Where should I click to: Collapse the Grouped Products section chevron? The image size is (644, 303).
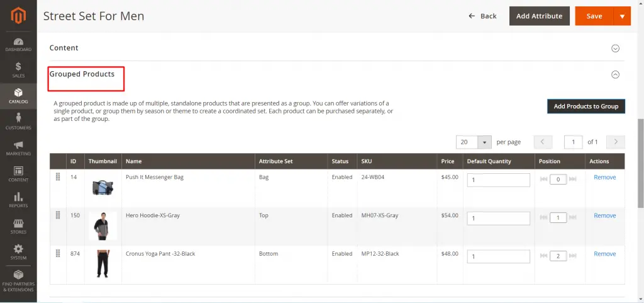tap(615, 74)
